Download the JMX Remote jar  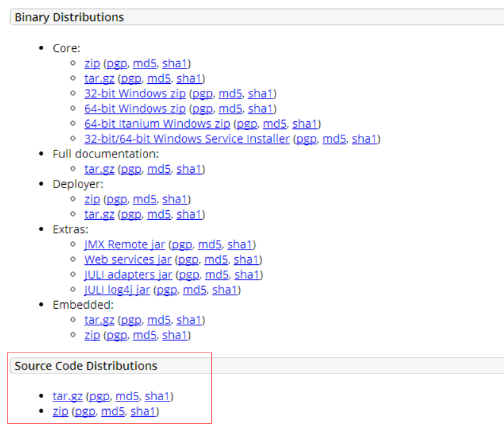point(124,245)
